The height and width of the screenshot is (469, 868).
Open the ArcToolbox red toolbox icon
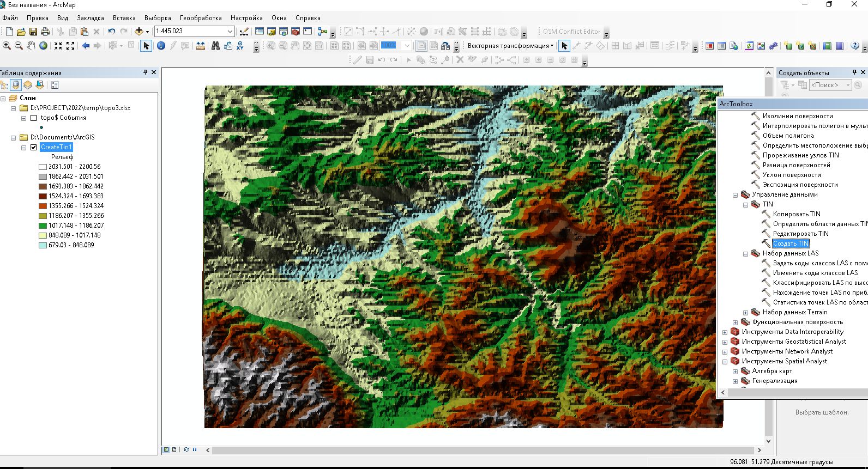click(x=296, y=32)
